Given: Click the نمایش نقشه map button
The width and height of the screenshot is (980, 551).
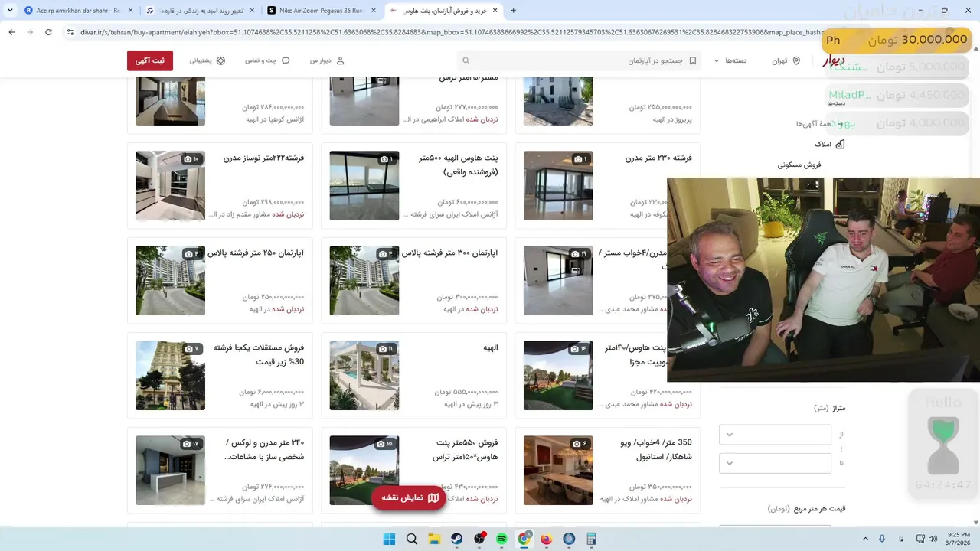Looking at the screenshot, I should [409, 498].
